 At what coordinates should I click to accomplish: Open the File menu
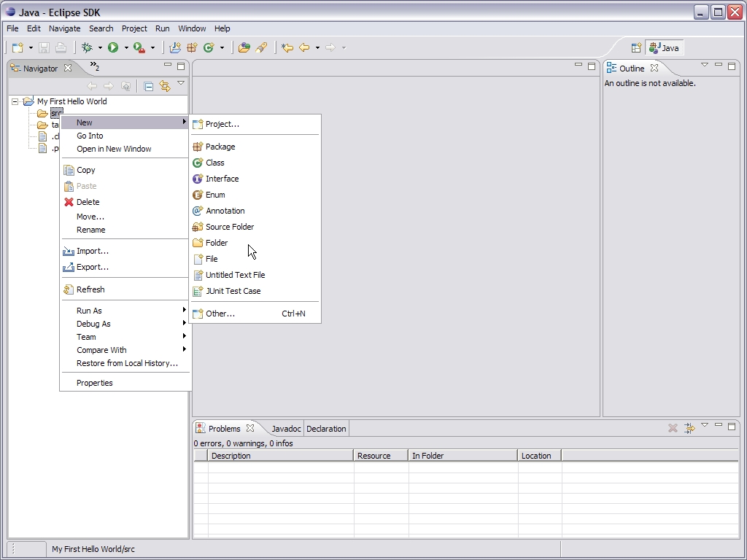(x=12, y=28)
